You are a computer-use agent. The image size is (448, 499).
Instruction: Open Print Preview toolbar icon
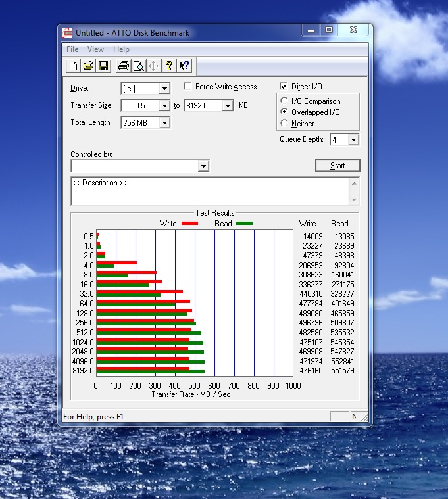tap(139, 66)
